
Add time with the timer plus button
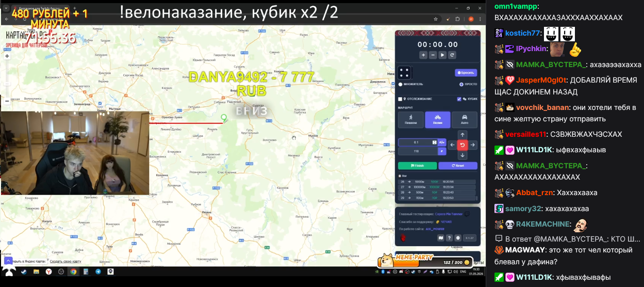(x=423, y=55)
